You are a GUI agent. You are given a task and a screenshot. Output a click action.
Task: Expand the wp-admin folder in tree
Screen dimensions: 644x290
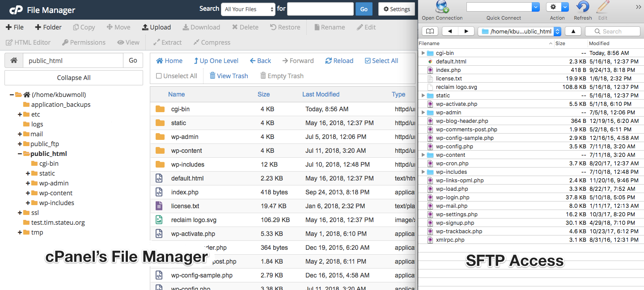click(28, 183)
